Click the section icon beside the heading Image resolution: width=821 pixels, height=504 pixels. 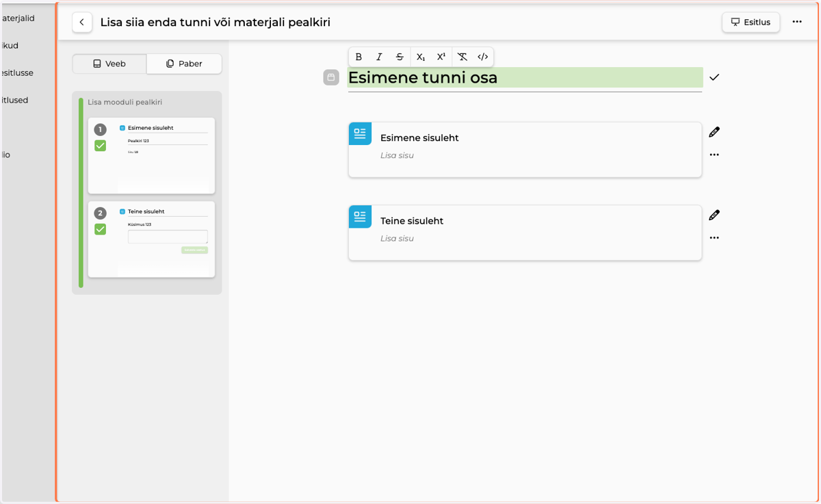pyautogui.click(x=331, y=77)
